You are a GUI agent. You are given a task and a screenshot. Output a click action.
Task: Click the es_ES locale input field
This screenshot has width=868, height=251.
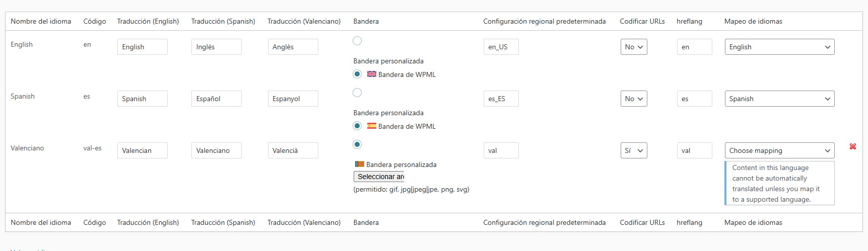[x=501, y=99]
